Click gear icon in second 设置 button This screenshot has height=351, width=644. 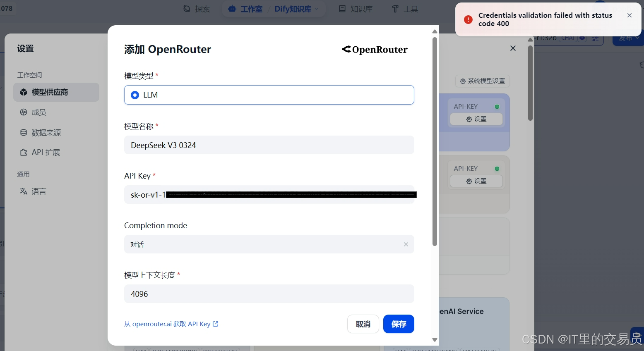[469, 181]
